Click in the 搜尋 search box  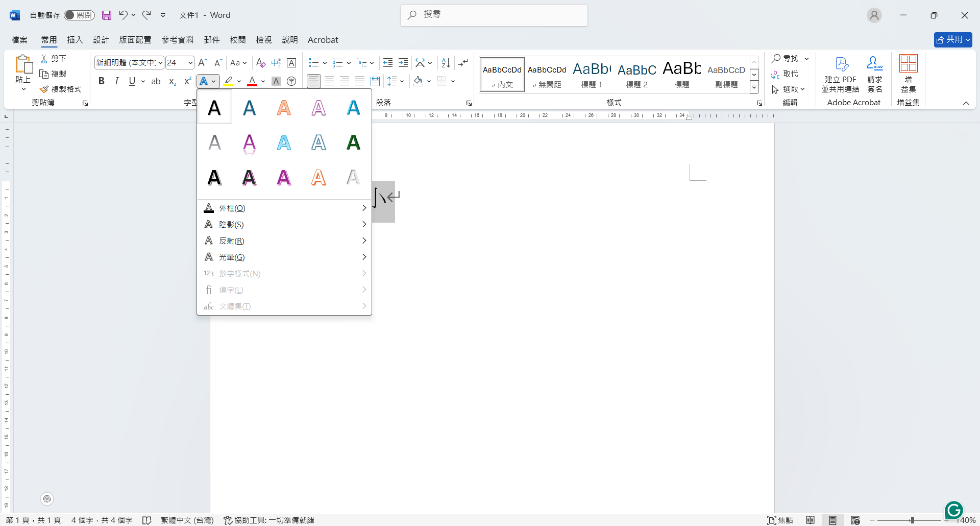494,15
